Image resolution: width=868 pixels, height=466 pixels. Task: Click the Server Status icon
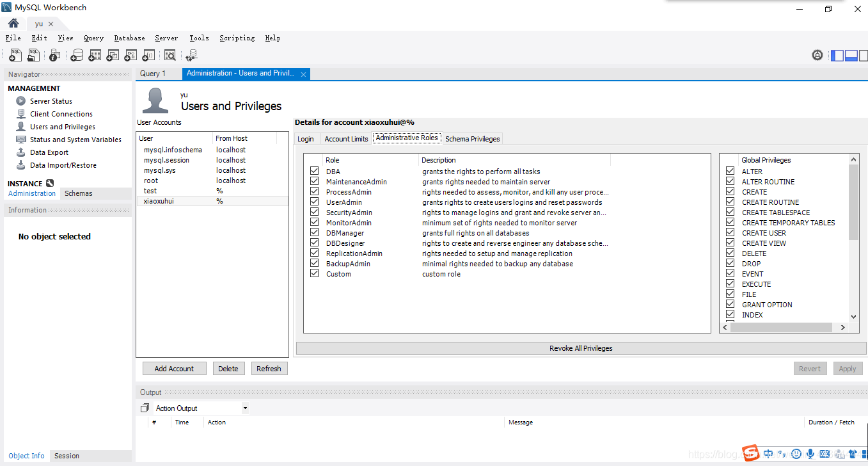(x=20, y=101)
